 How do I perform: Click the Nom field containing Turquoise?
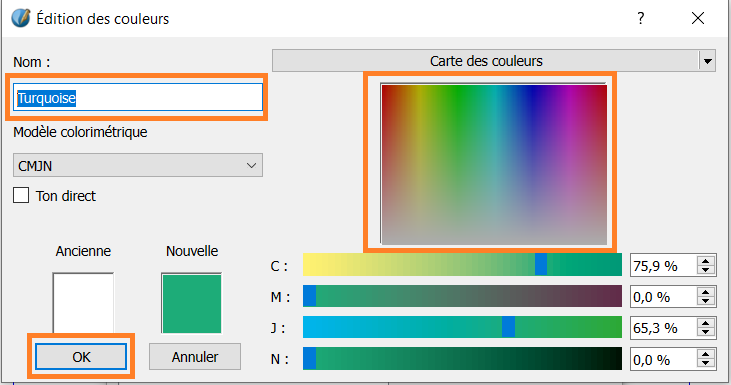pos(138,97)
